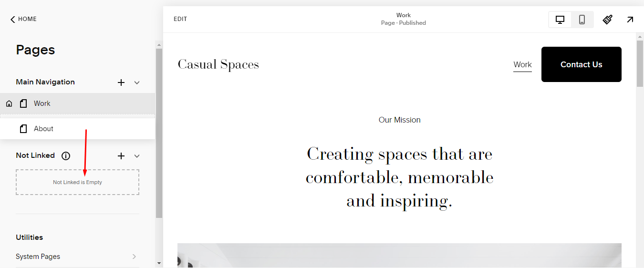Click the Not Linked is Empty box

77,182
